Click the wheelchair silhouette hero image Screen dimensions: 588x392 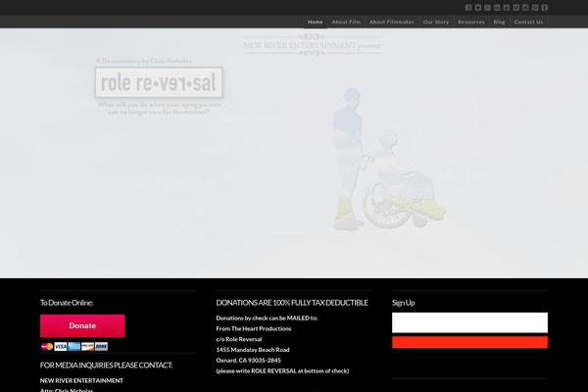[388, 159]
